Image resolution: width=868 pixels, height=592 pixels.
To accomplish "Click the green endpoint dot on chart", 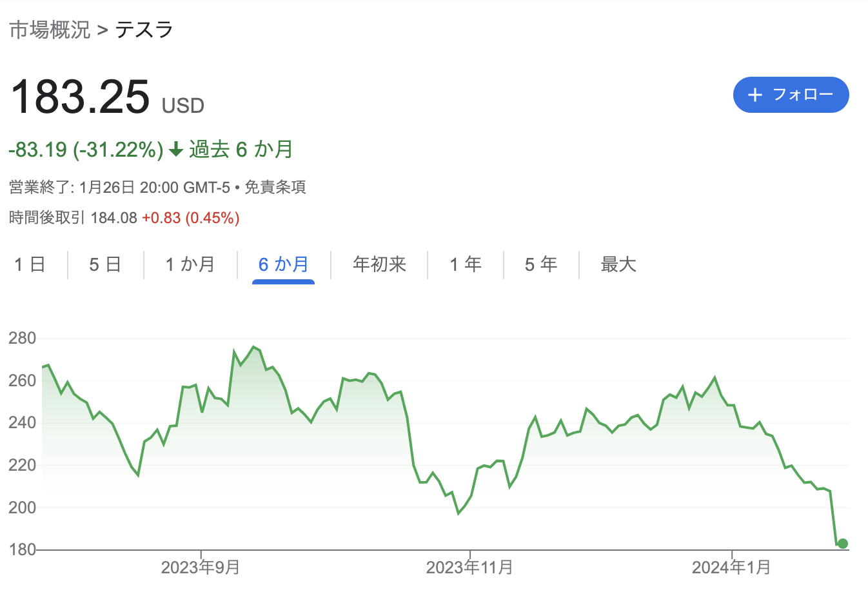I will pos(842,544).
